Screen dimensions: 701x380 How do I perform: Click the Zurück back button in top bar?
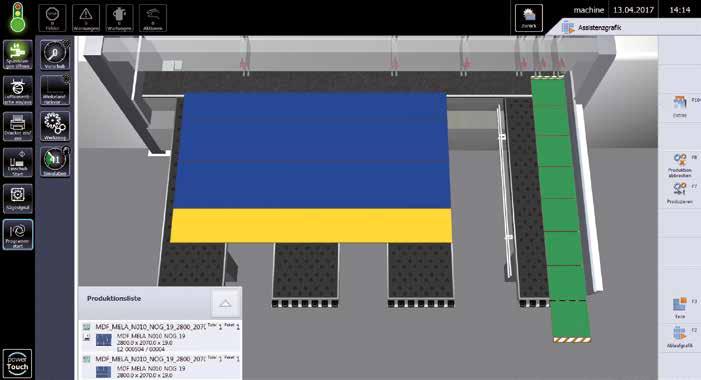pyautogui.click(x=529, y=18)
